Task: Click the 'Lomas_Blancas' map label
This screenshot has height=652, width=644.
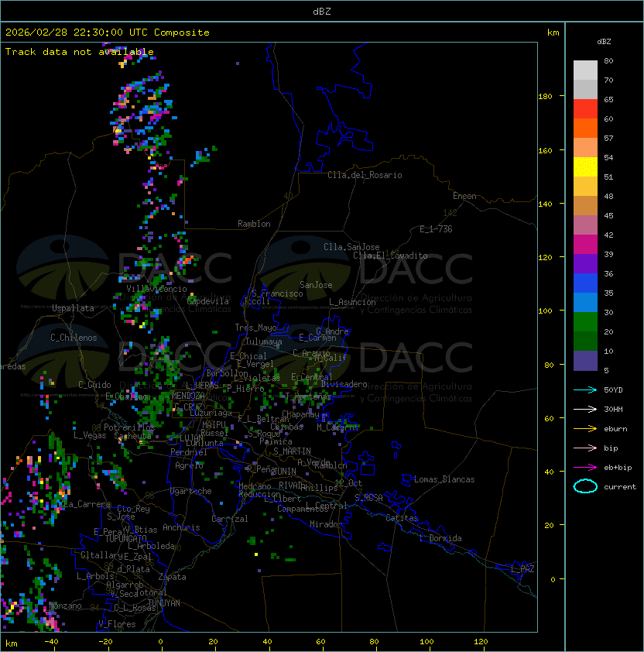Action: [444, 479]
